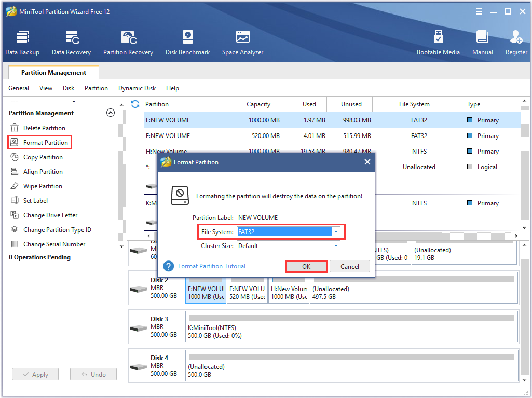This screenshot has height=398, width=532.
Task: Open the Partition menu
Action: [x=96, y=88]
